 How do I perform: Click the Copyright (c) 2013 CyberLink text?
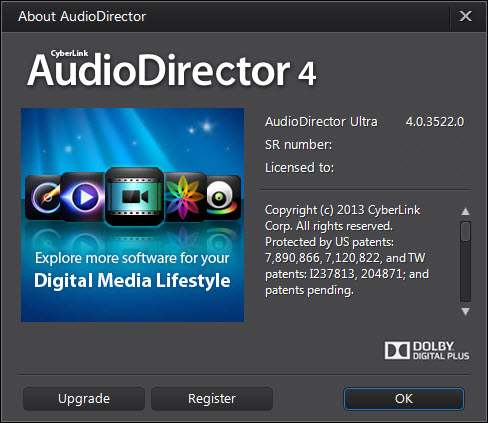point(343,210)
